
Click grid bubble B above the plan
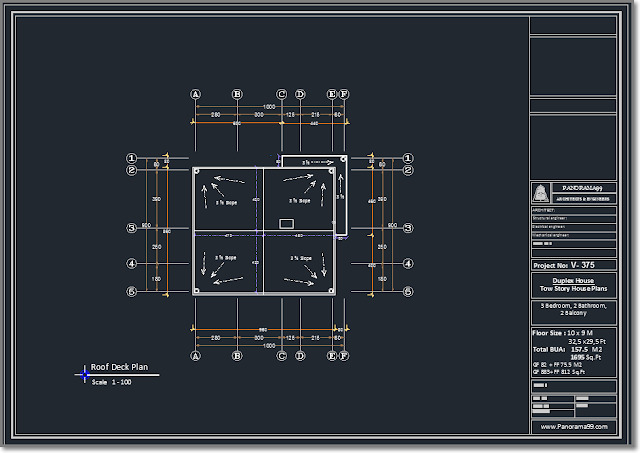coord(237,94)
